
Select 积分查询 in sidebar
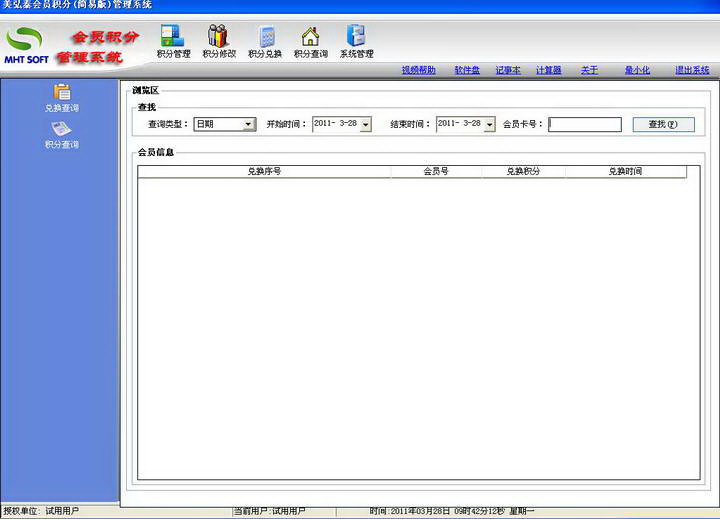tap(62, 135)
